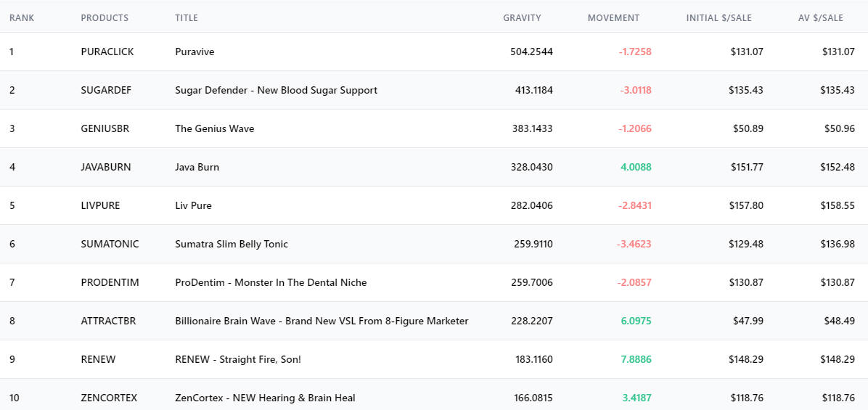Select average sale value $131.07 for PURACLICK
This screenshot has width=868, height=410.
(838, 52)
